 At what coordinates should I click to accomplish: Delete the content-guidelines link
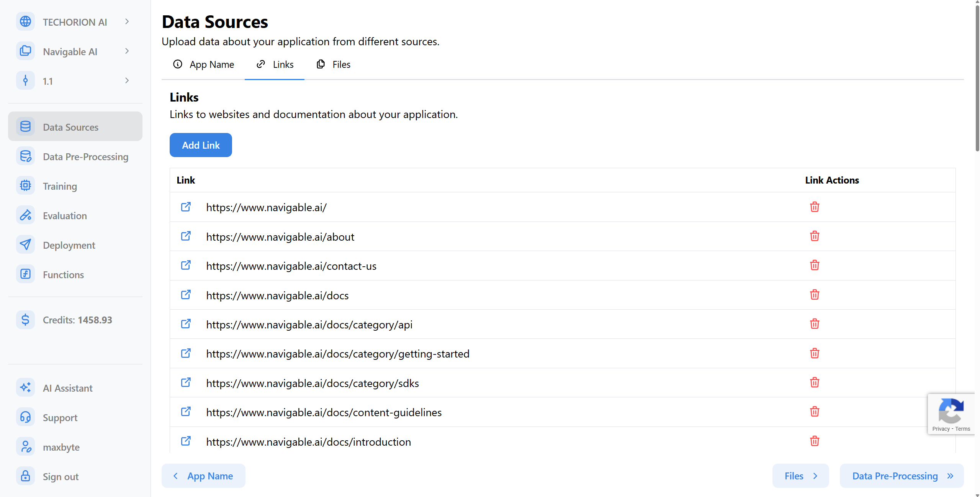(814, 412)
